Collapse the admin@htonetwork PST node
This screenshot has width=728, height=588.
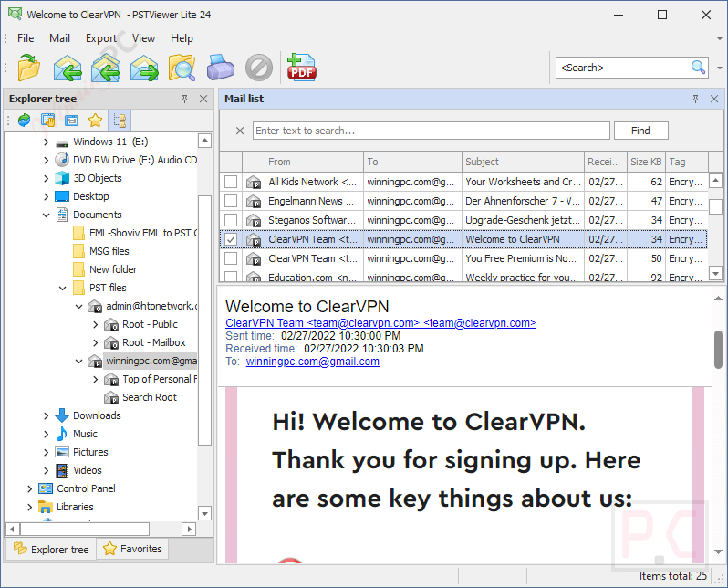(x=79, y=306)
